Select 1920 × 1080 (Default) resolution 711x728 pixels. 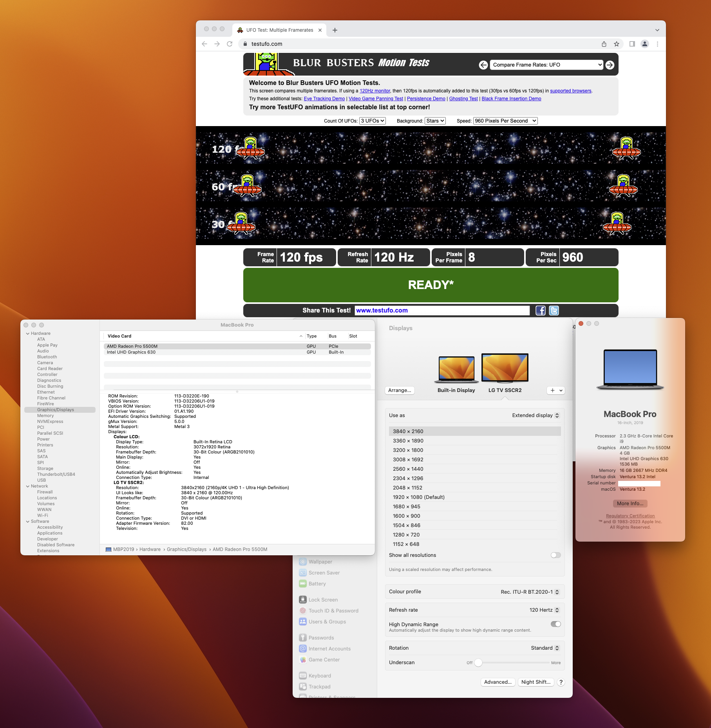[x=475, y=497]
